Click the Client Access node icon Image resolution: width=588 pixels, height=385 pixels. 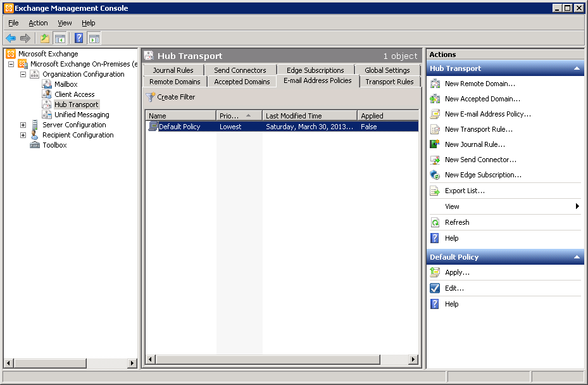click(x=47, y=94)
